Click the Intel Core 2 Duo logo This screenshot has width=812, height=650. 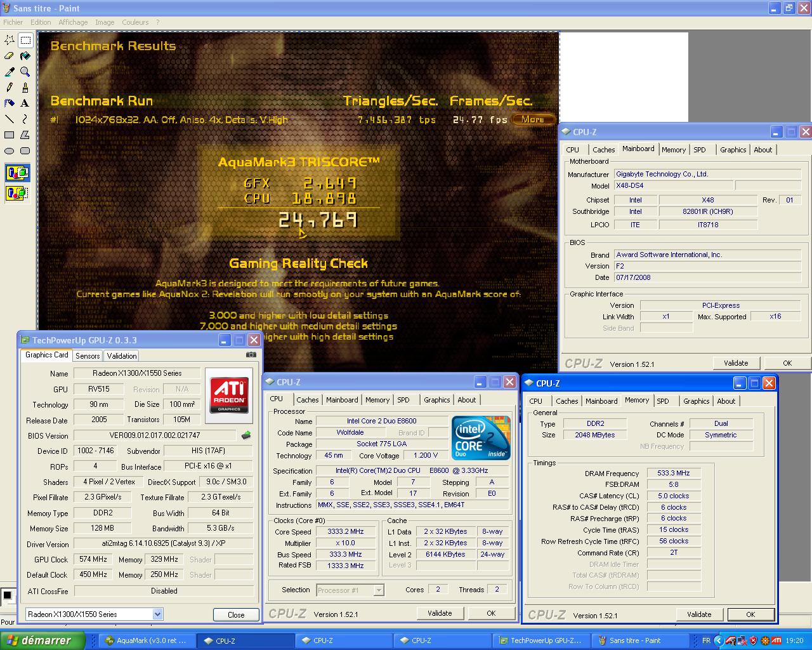point(481,438)
